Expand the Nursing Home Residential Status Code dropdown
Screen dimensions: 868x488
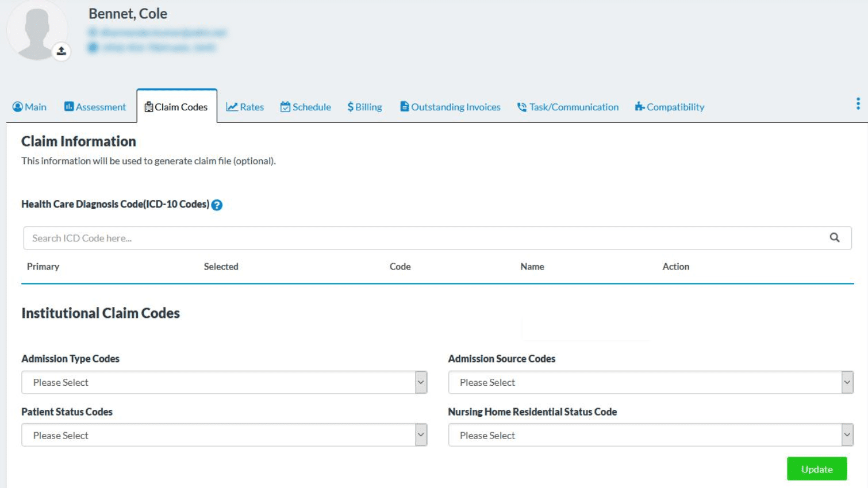point(650,435)
